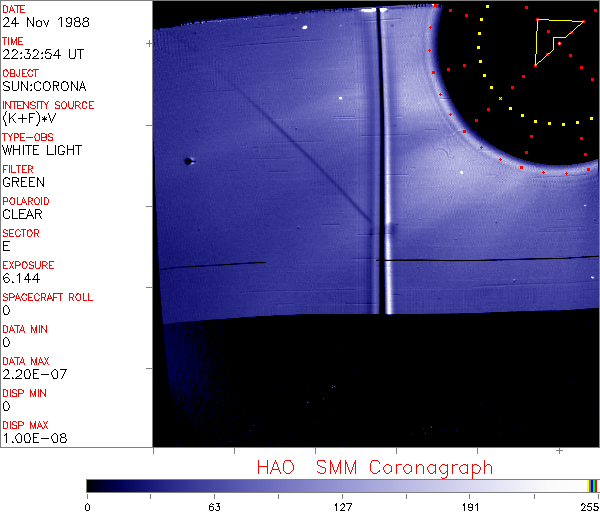Click the FILTER value GREEN
Screen dimensions: 600x512
click(x=23, y=182)
